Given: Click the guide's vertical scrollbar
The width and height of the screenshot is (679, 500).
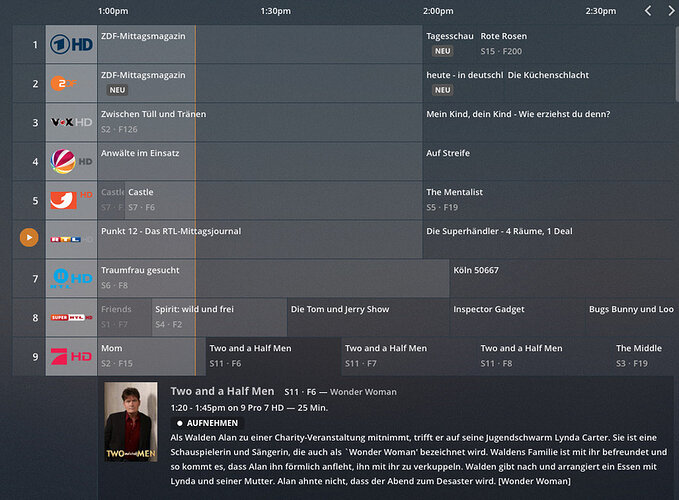Looking at the screenshot, I should point(677,63).
